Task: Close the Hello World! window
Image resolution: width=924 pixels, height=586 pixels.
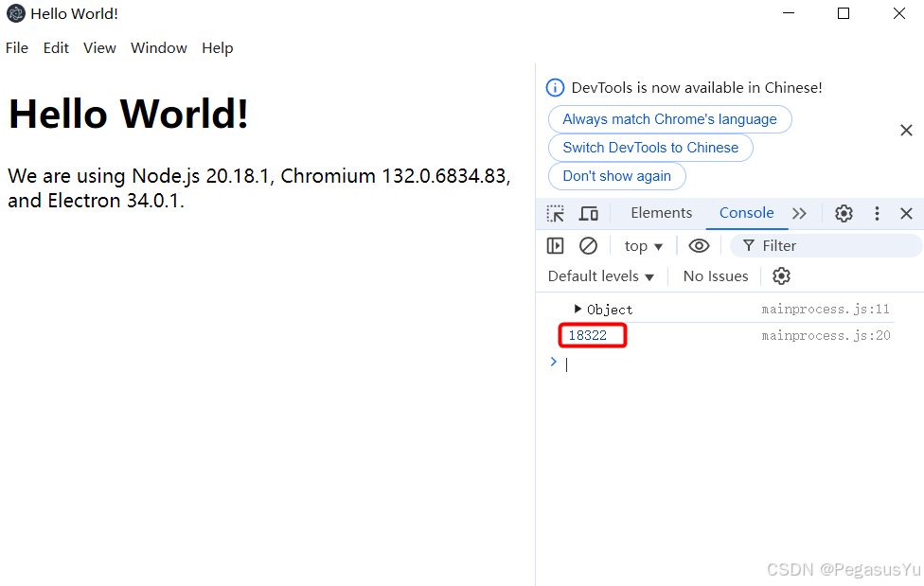Action: tap(898, 13)
